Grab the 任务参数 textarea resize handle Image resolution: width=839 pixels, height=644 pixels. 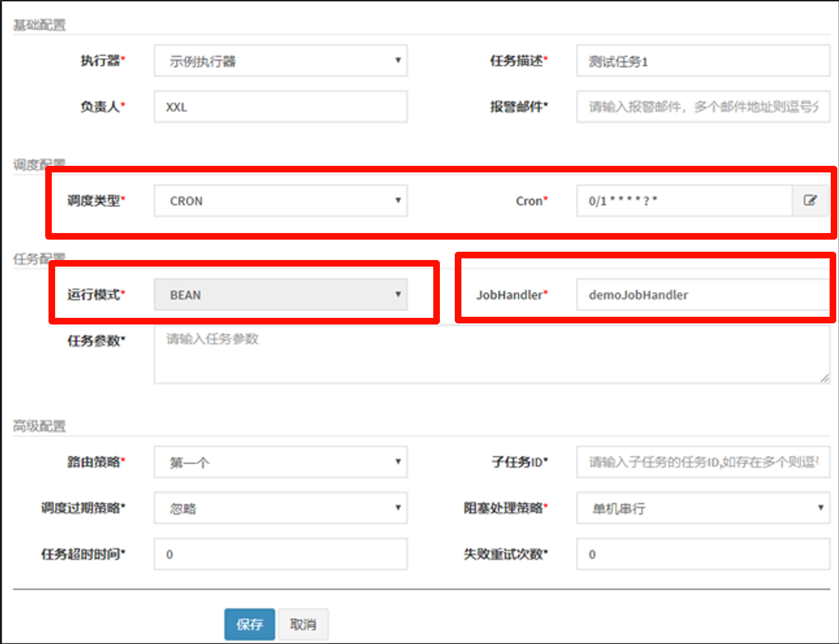pyautogui.click(x=825, y=378)
